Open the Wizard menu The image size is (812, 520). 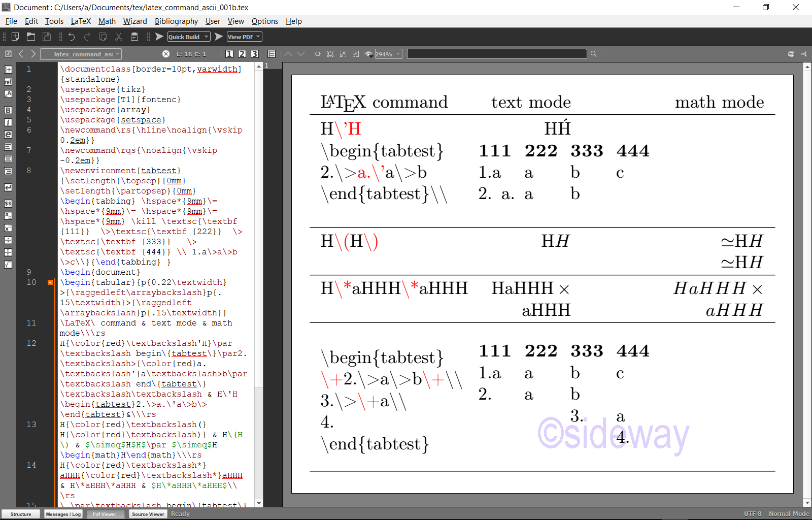pos(135,21)
